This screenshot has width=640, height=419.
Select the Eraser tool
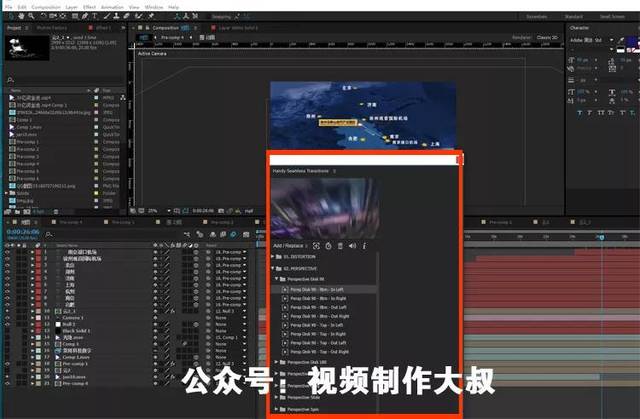[127, 16]
